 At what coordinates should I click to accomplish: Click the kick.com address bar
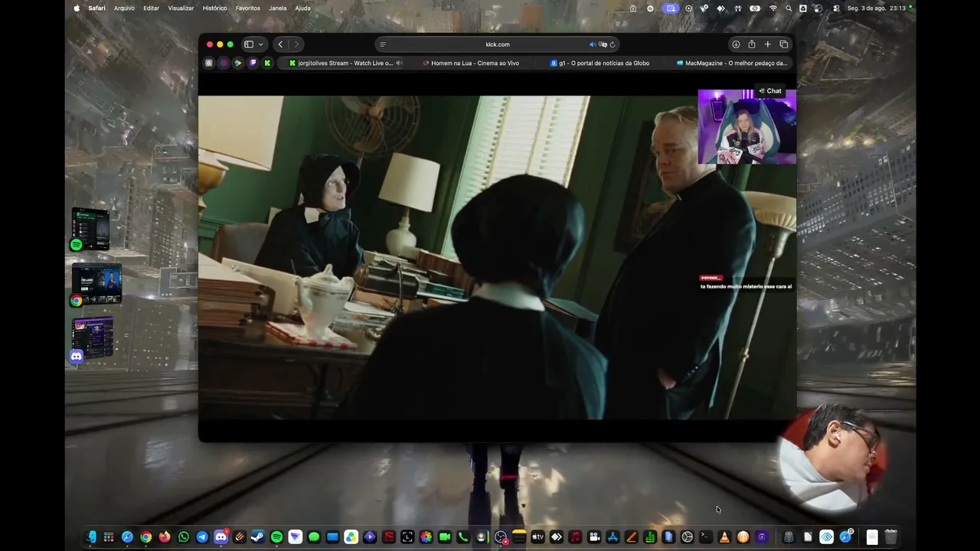(497, 44)
